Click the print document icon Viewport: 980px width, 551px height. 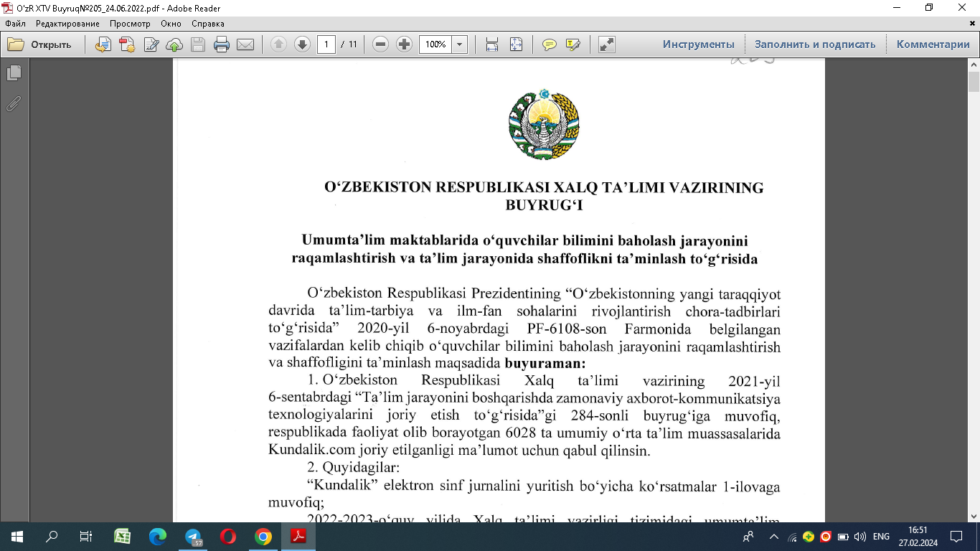tap(222, 44)
